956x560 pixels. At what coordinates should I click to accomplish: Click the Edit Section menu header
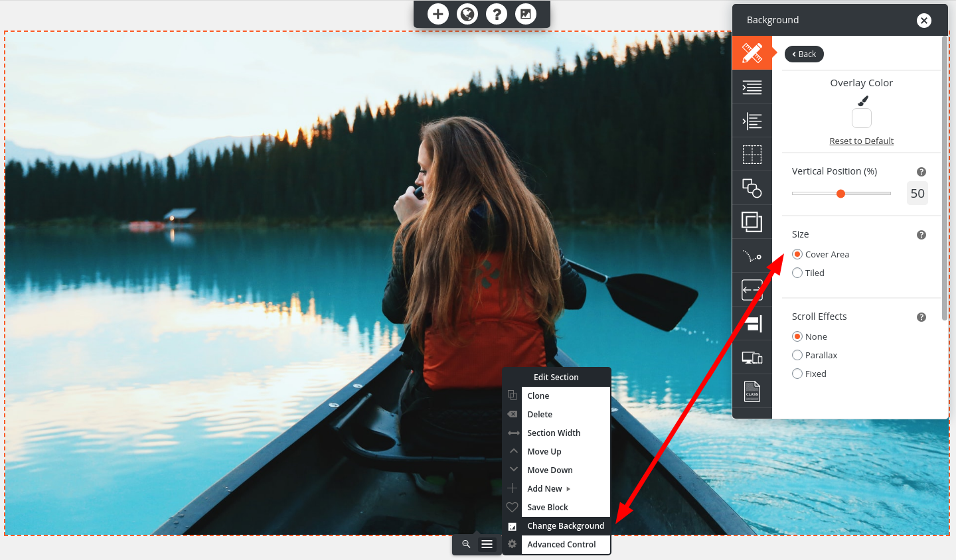[x=556, y=377]
